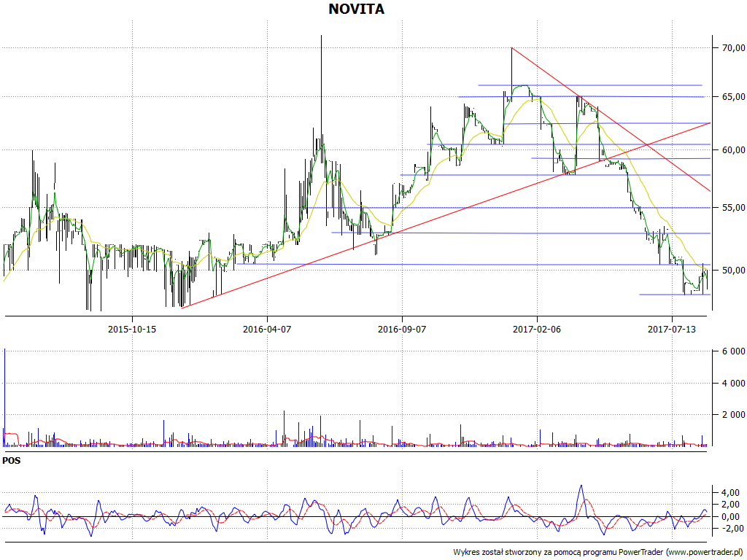Click the 2,00 oscillator axis label
The width and height of the screenshot is (747, 560).
pyautogui.click(x=729, y=505)
